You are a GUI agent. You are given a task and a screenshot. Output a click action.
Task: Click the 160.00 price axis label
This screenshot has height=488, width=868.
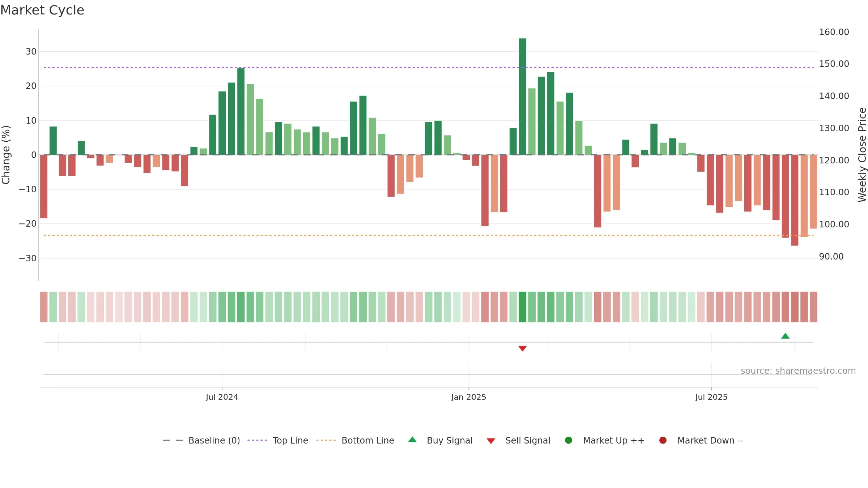(x=834, y=32)
